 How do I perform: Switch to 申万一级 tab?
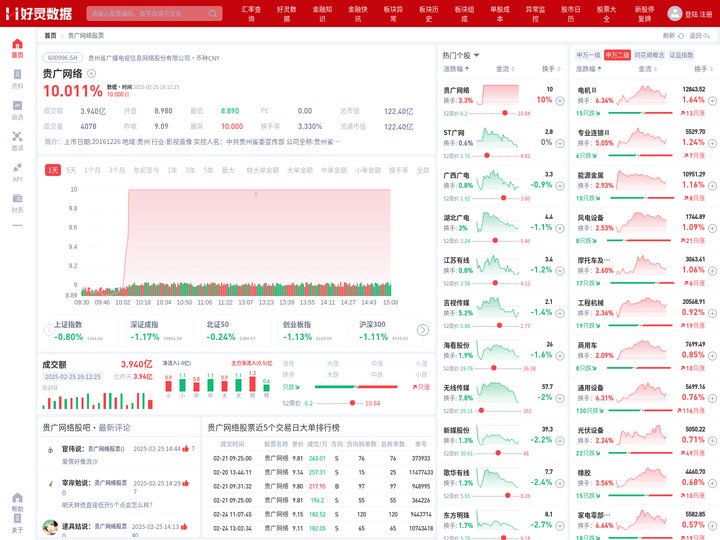click(588, 55)
